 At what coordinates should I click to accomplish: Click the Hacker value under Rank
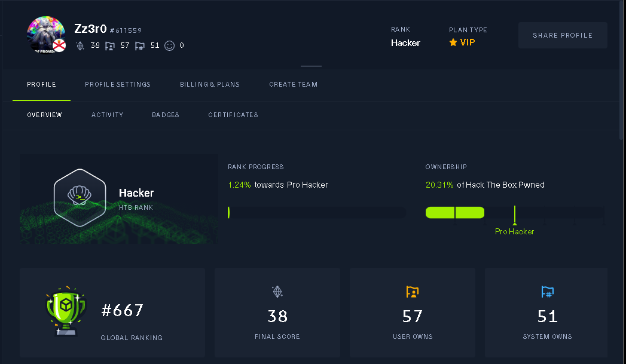pos(405,43)
